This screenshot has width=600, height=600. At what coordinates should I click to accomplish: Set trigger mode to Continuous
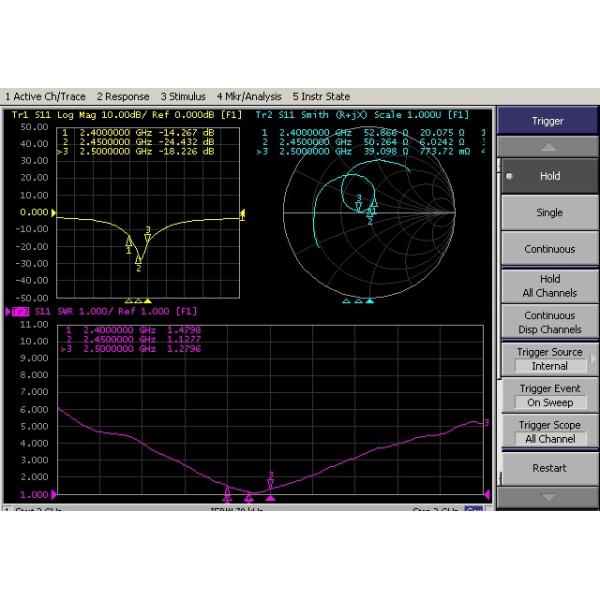tap(548, 249)
